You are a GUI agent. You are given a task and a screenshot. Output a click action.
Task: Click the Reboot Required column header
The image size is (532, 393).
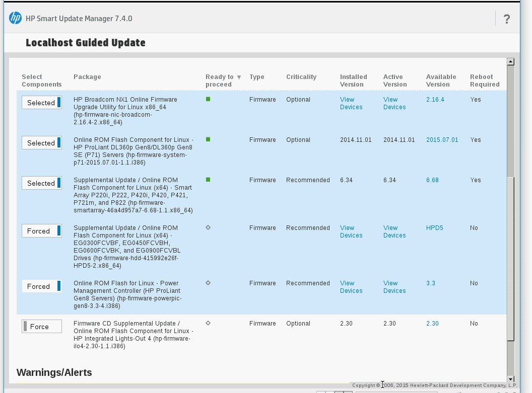(x=485, y=81)
